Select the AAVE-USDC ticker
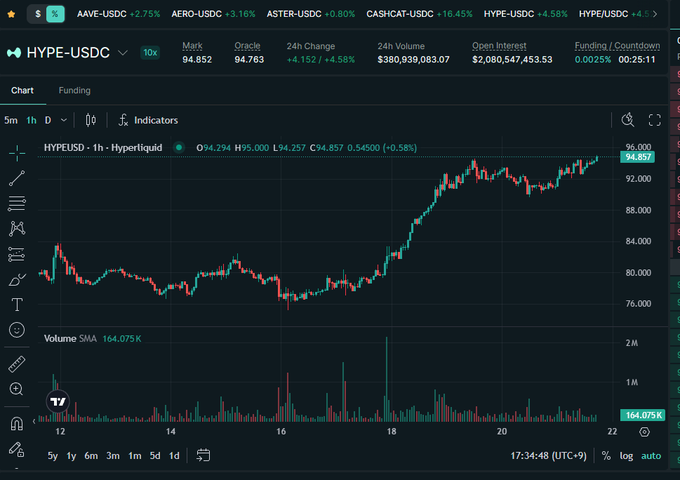This screenshot has width=680, height=480. 118,14
